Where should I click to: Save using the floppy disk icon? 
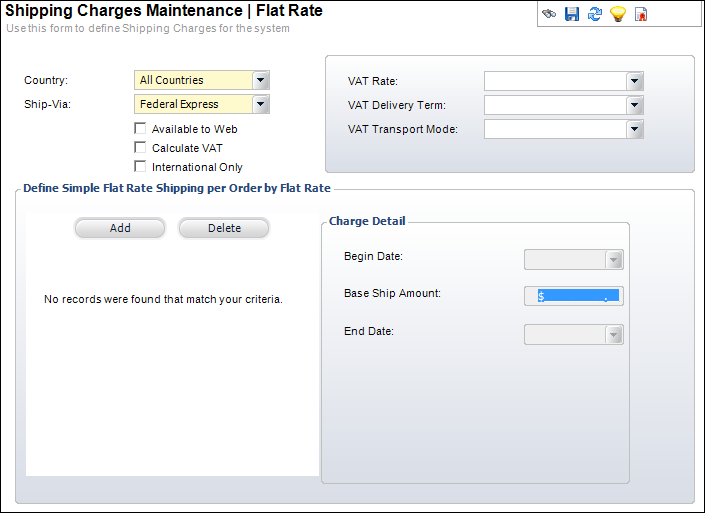572,14
